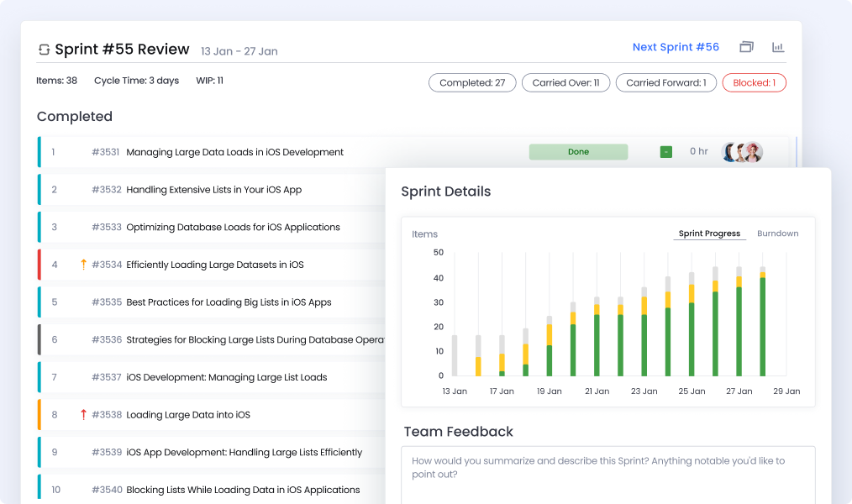Click the red color bar of item #3534
The image size is (852, 504).
(x=39, y=265)
